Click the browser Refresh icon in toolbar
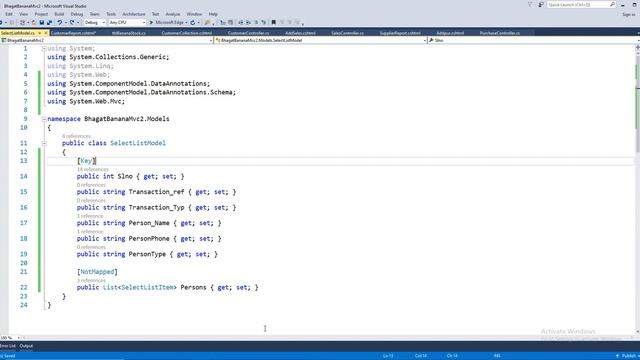 tap(193, 22)
